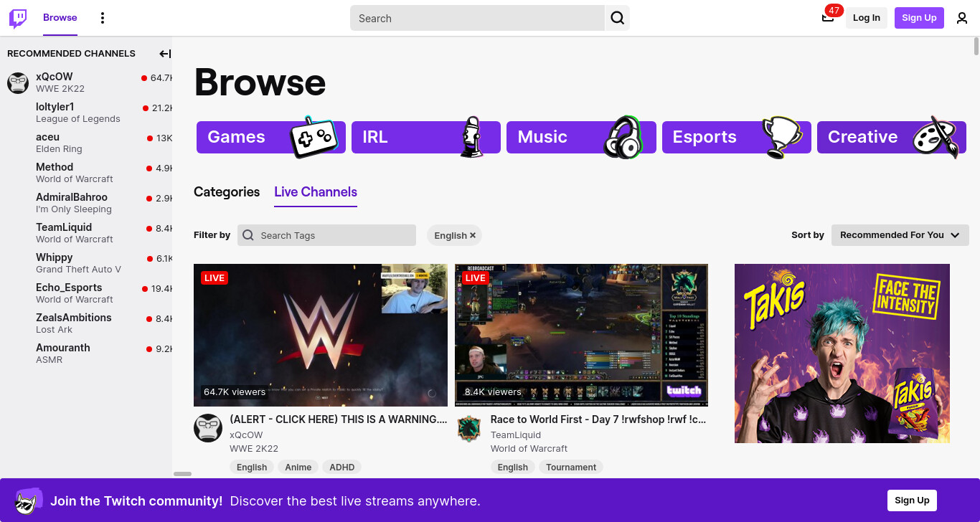Image resolution: width=980 pixels, height=522 pixels.
Task: Click xQcOW avatar below stream thumbnail
Action: tap(208, 428)
